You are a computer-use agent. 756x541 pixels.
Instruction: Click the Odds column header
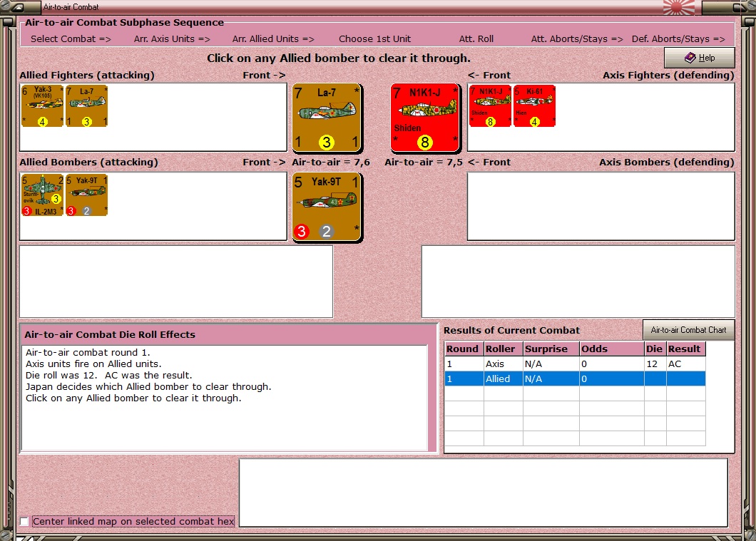tap(612, 349)
